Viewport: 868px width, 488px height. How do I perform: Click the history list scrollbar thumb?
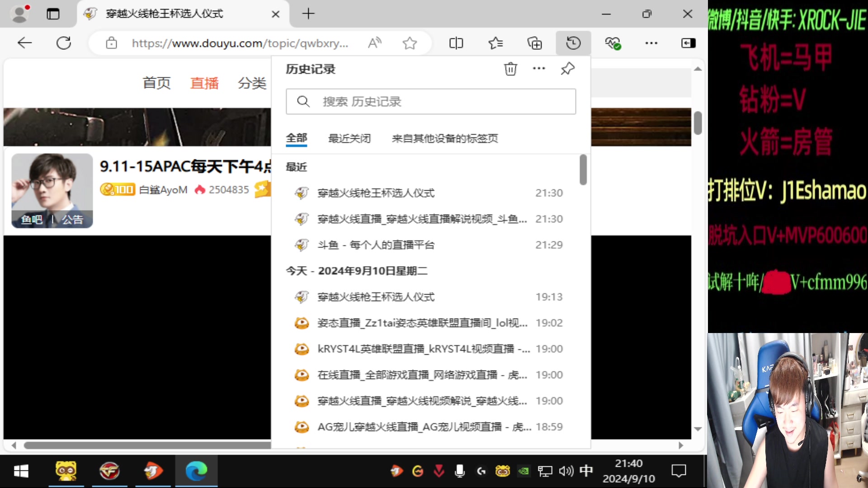tap(583, 170)
